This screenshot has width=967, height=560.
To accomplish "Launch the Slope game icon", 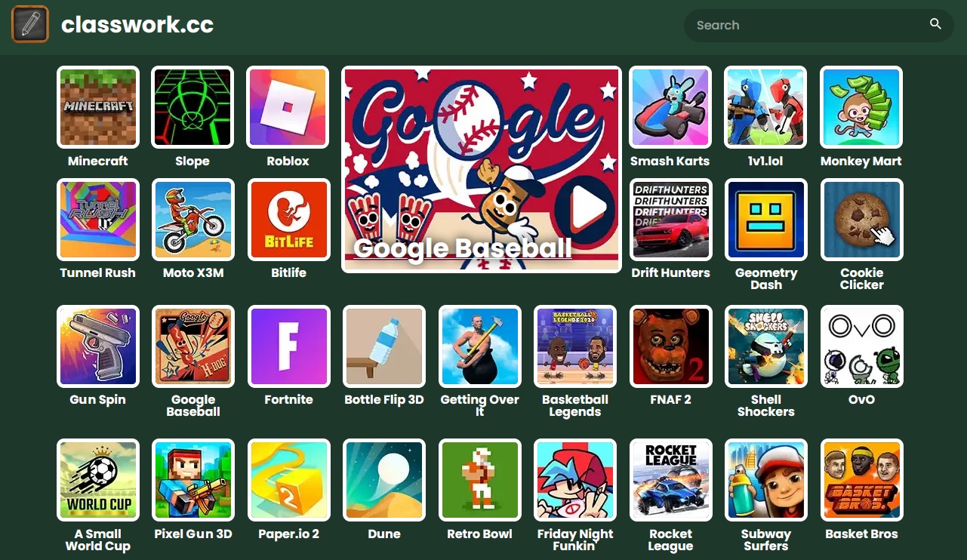I will pyautogui.click(x=192, y=107).
